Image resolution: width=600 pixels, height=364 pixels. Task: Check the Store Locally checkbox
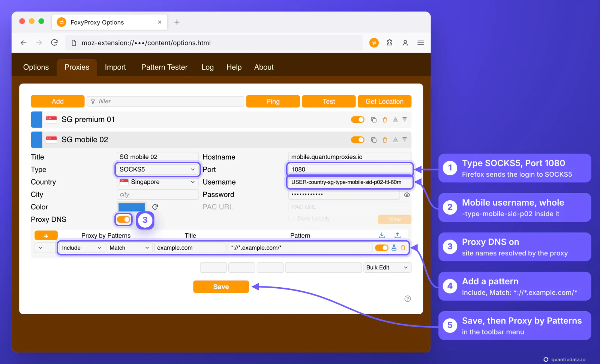[291, 218]
